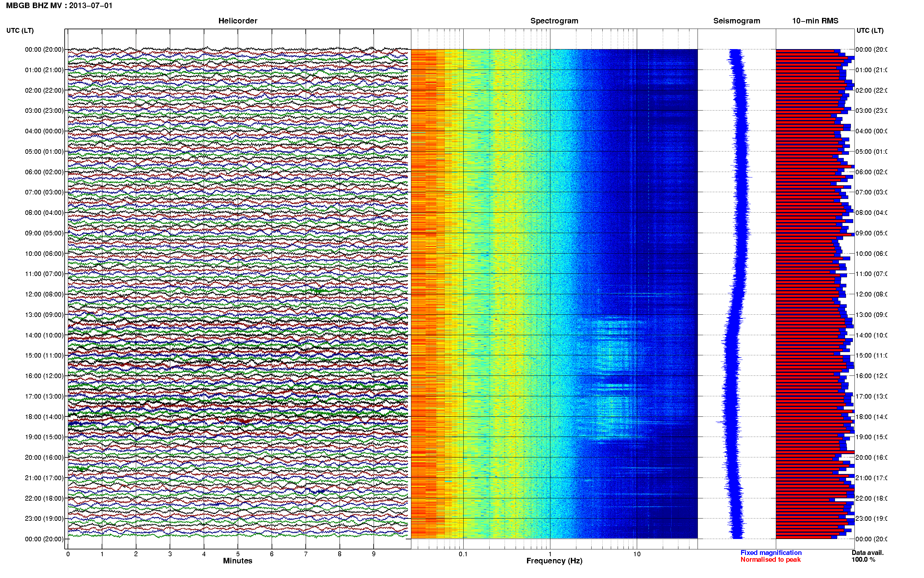Click minute tick label 2 on helicorder axis
The height and width of the screenshot is (578, 924).
point(136,554)
